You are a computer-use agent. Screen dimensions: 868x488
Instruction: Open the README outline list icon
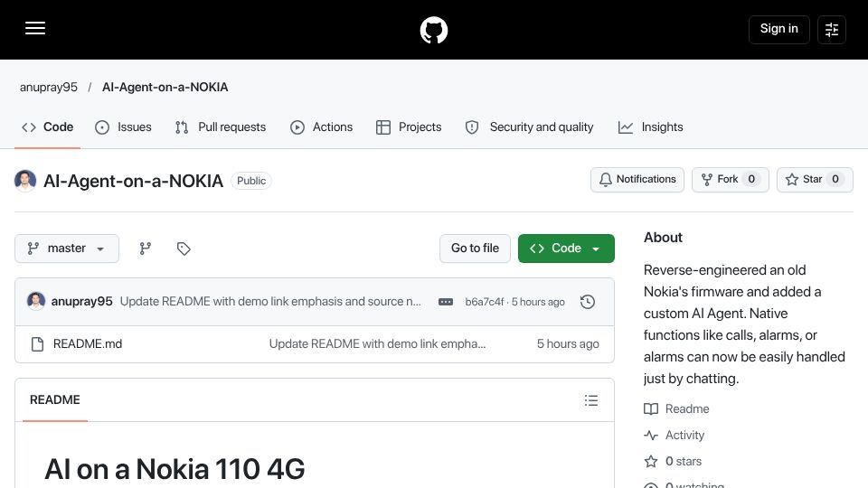point(591,400)
